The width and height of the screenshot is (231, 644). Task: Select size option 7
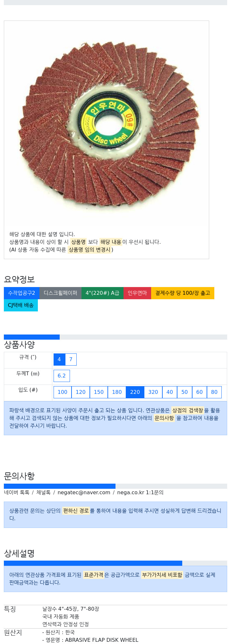point(71,360)
